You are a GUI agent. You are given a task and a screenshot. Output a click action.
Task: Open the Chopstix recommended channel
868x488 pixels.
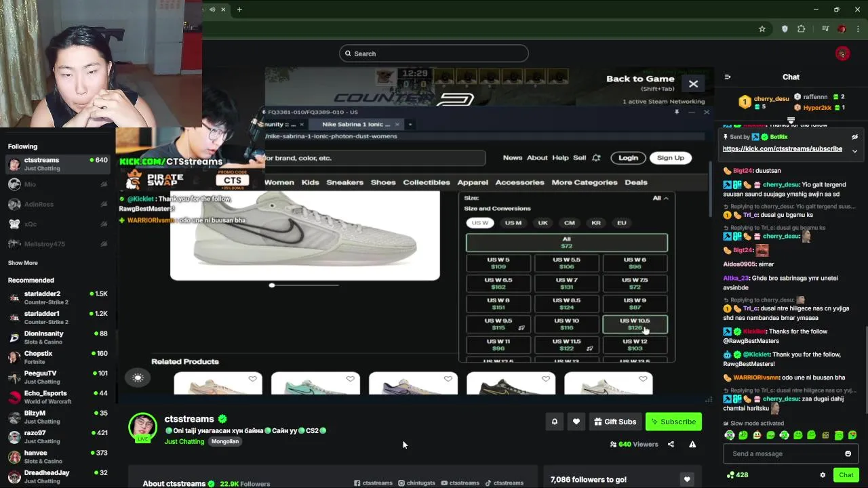[58, 357]
